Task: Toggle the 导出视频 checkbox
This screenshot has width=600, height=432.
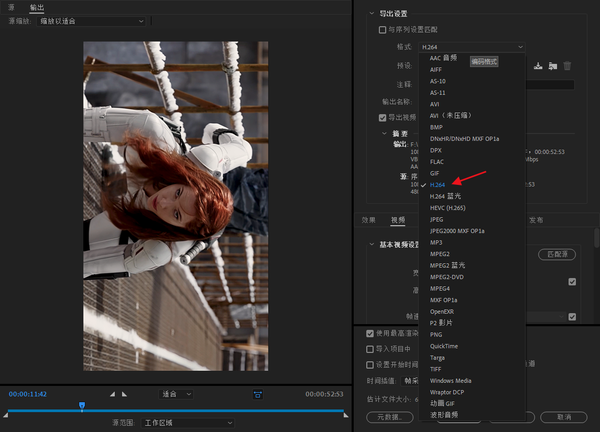Action: [x=383, y=117]
